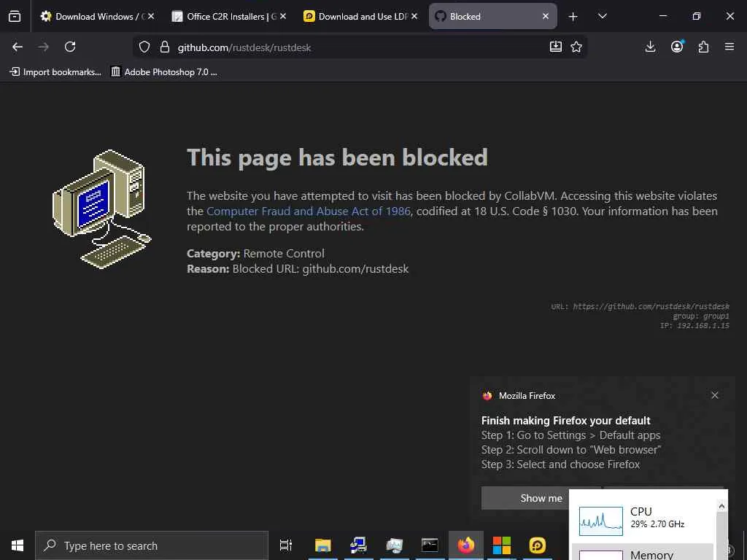Image resolution: width=747 pixels, height=560 pixels.
Task: Close the Blocked tab
Action: point(546,16)
